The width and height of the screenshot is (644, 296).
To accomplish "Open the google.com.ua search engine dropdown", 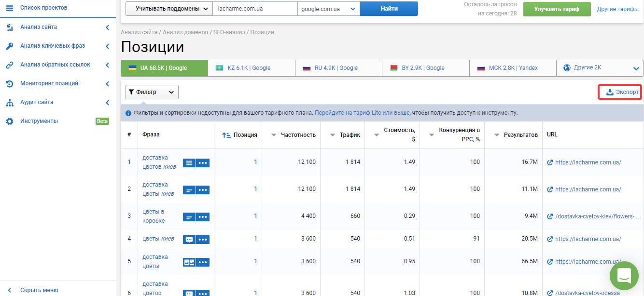I will pos(329,9).
